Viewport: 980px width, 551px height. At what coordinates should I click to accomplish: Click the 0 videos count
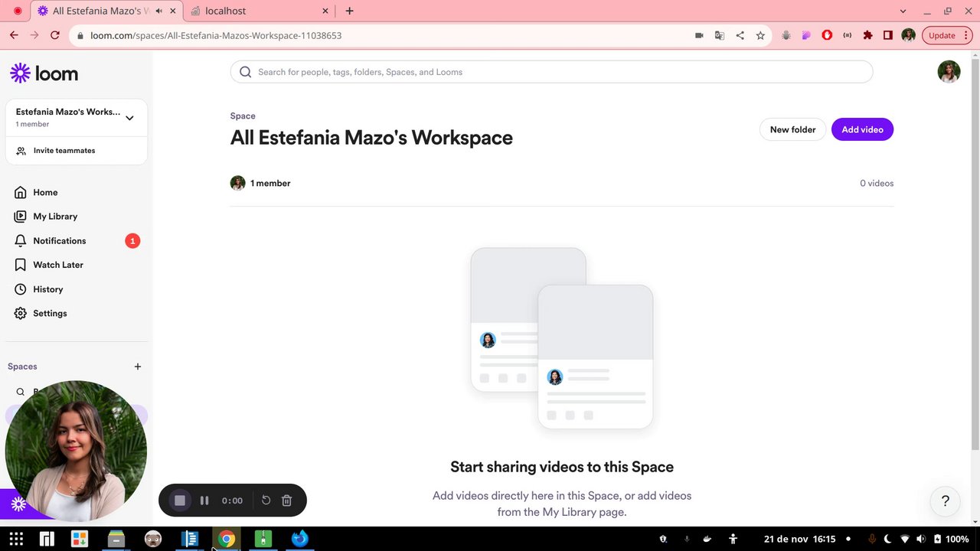(877, 184)
